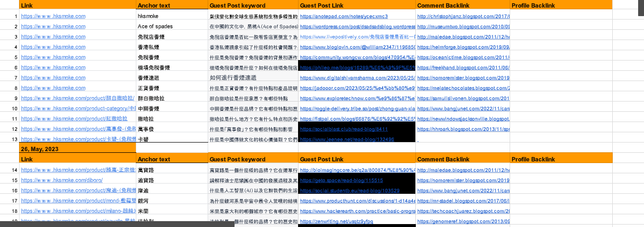The image size is (644, 227).
Task: Select the 'Ace of spades' anchor text cell
Action: click(172, 26)
